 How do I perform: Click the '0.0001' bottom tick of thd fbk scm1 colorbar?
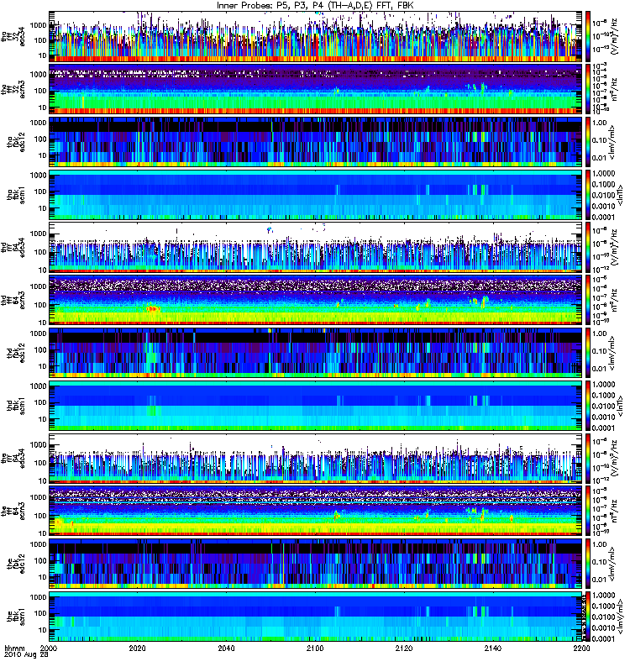coord(603,428)
